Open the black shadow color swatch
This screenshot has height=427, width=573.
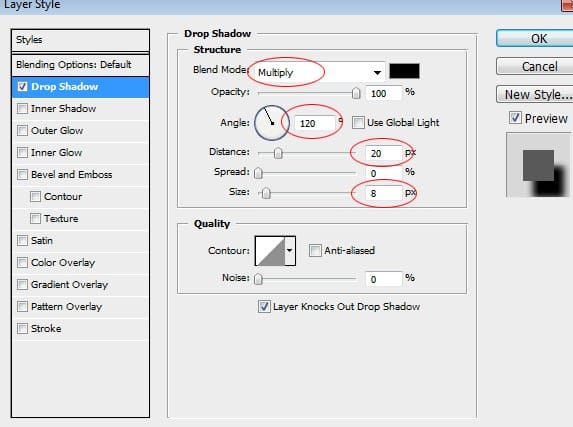click(404, 71)
